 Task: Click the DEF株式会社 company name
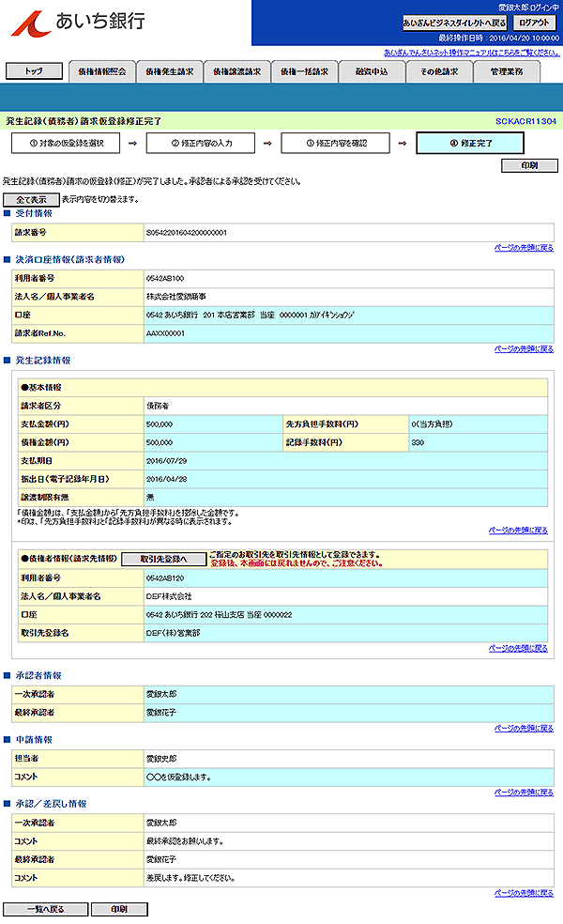coord(169,596)
